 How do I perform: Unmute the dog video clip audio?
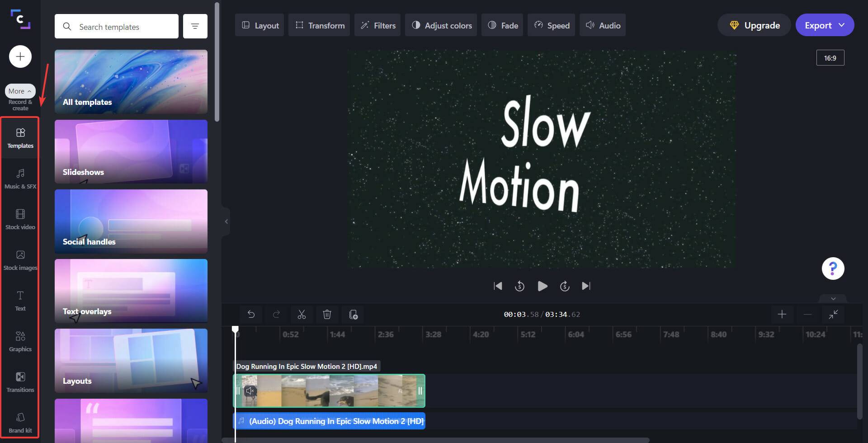[x=251, y=391]
